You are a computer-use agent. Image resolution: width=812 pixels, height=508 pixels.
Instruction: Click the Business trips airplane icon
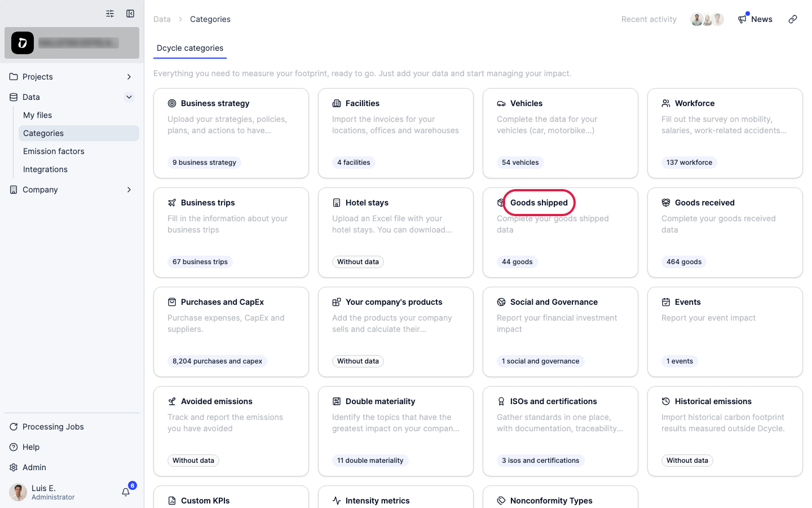point(172,203)
